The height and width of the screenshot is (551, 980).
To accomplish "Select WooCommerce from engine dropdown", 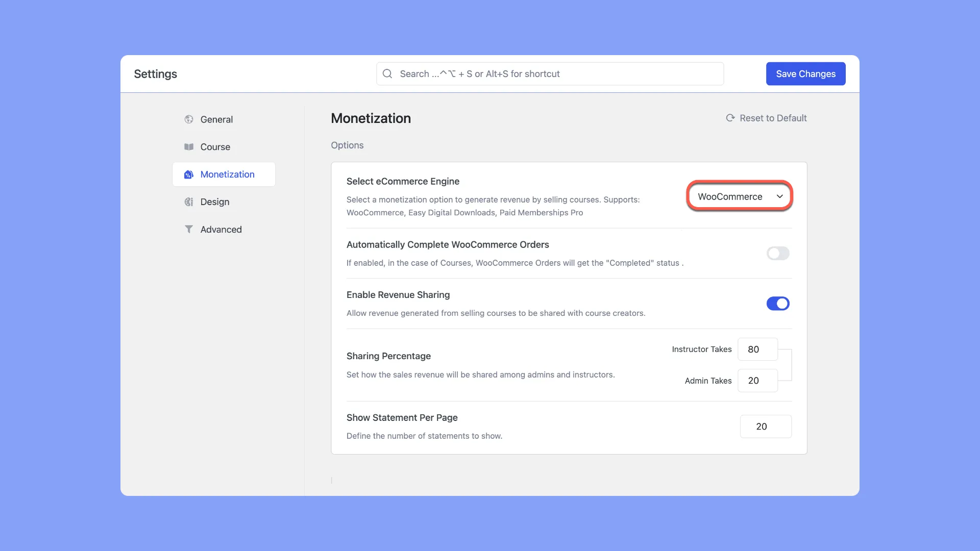I will pyautogui.click(x=739, y=196).
